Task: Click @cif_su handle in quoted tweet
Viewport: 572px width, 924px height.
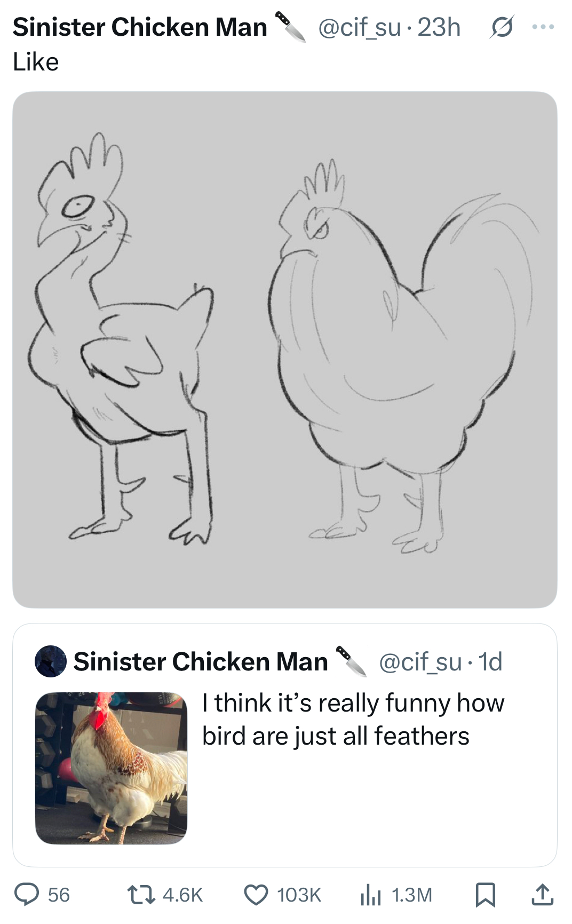Action: tap(420, 662)
